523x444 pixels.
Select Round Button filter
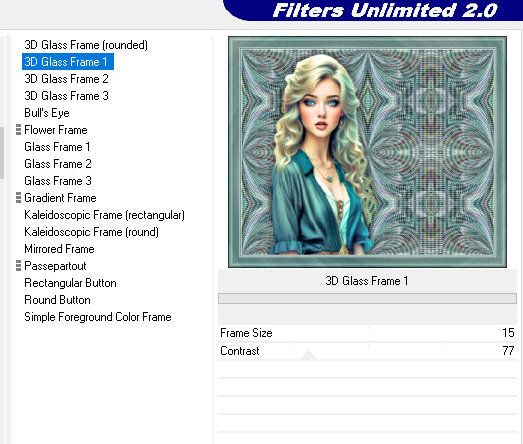[x=57, y=300]
